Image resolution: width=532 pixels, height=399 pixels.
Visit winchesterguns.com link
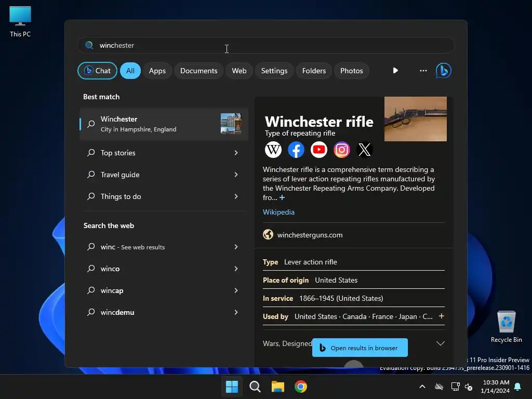[310, 235]
